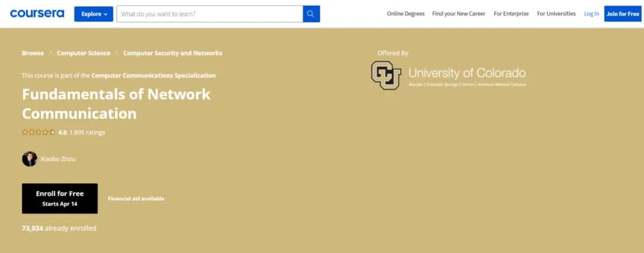This screenshot has width=644, height=253.
Task: Open instructor name Xiaobo Zhou
Action: (x=58, y=159)
